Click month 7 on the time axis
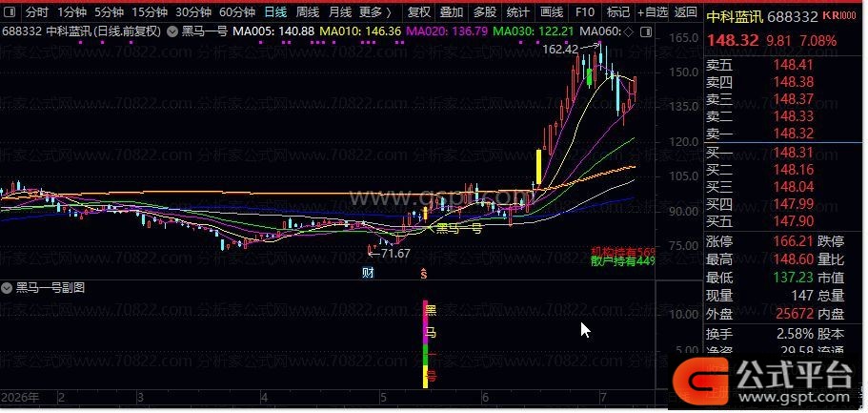 (x=603, y=398)
